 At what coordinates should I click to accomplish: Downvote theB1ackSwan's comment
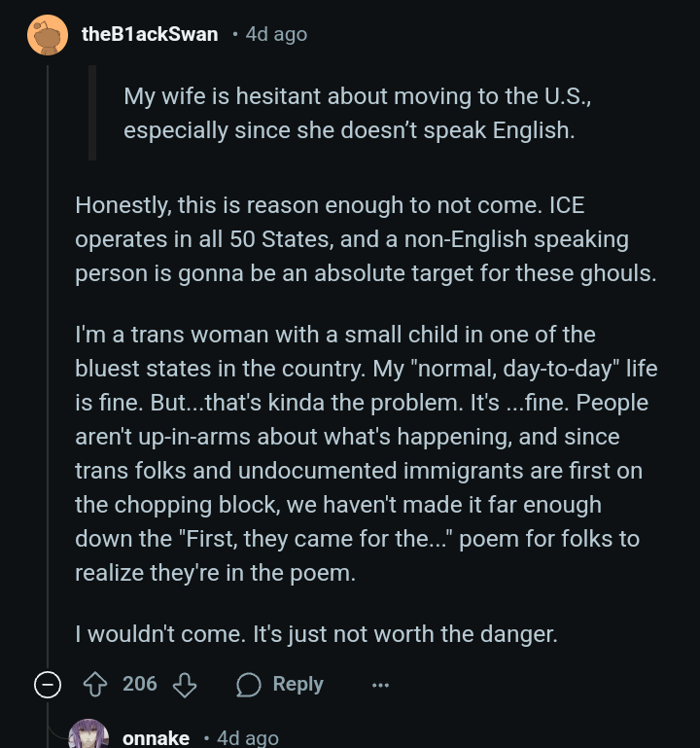[185, 685]
